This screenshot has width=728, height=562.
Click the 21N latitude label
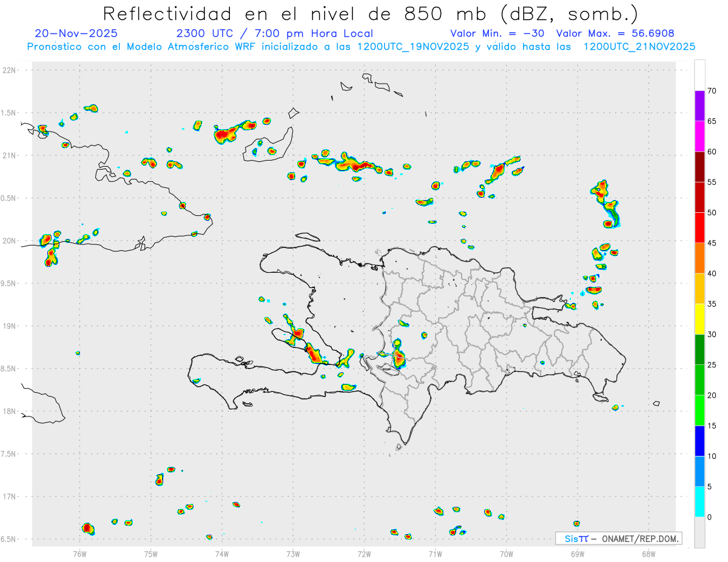tap(10, 155)
